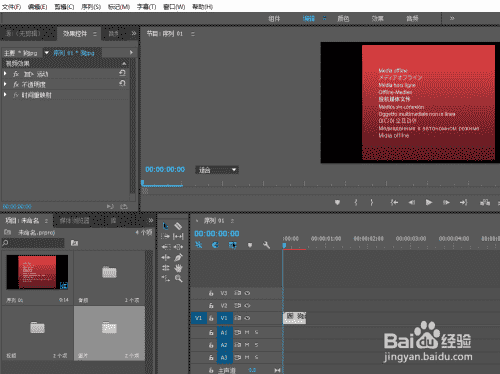Lock the V1 track
This screenshot has height=374, width=500.
[x=211, y=318]
